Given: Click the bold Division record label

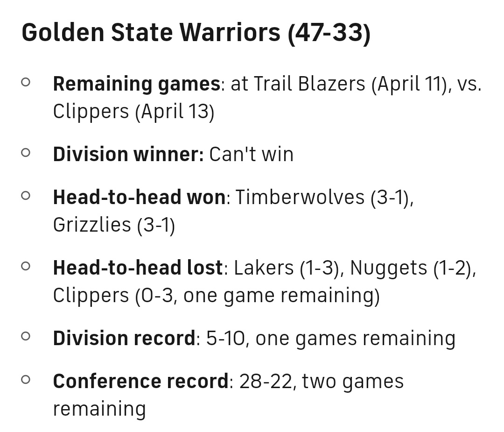Looking at the screenshot, I should click(x=124, y=339).
